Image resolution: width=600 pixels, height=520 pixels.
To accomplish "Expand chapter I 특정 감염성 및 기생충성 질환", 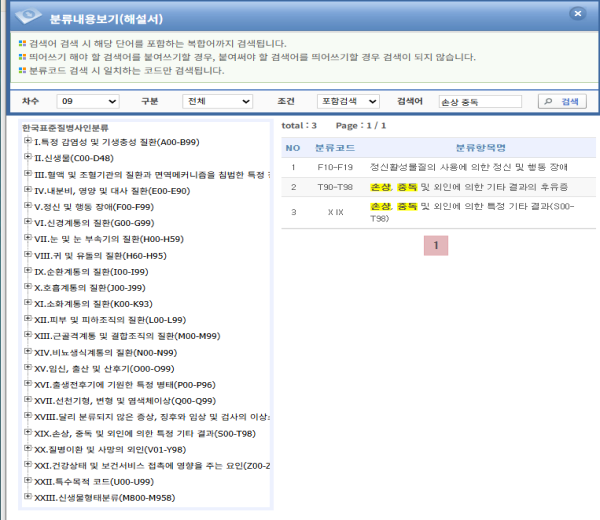I will coord(28,141).
